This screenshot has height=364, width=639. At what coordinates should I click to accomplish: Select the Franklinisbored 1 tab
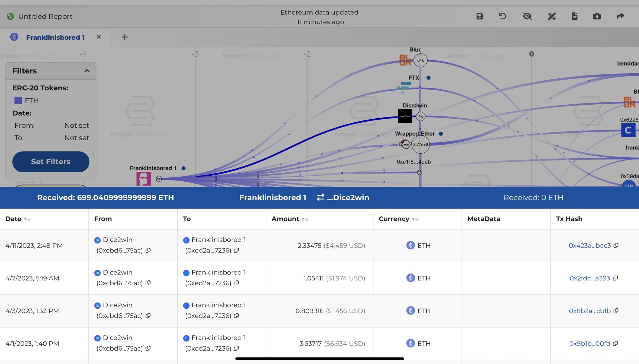point(55,37)
